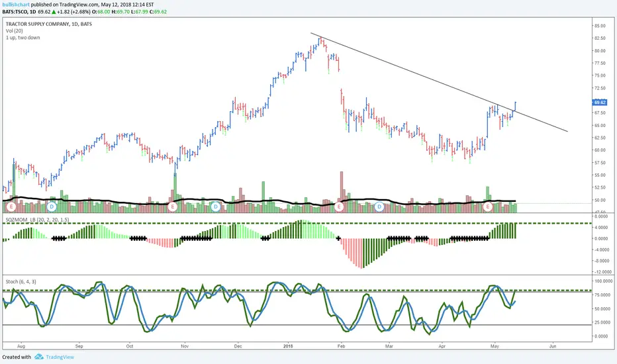Click the dividend D marker in mid-November

215,206
